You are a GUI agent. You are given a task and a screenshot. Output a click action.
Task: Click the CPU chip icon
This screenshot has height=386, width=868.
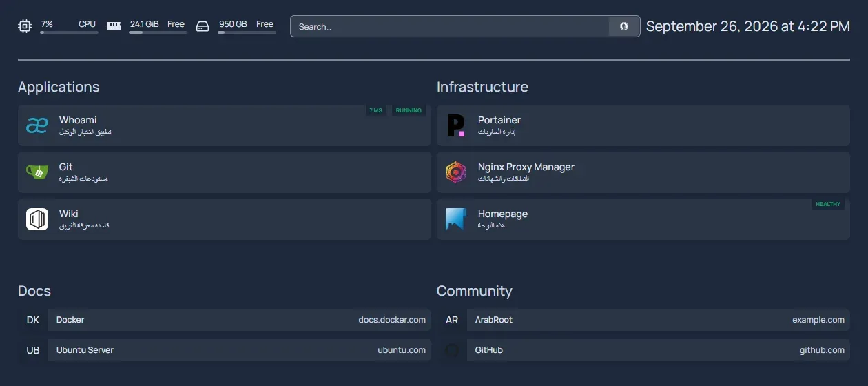tap(25, 26)
